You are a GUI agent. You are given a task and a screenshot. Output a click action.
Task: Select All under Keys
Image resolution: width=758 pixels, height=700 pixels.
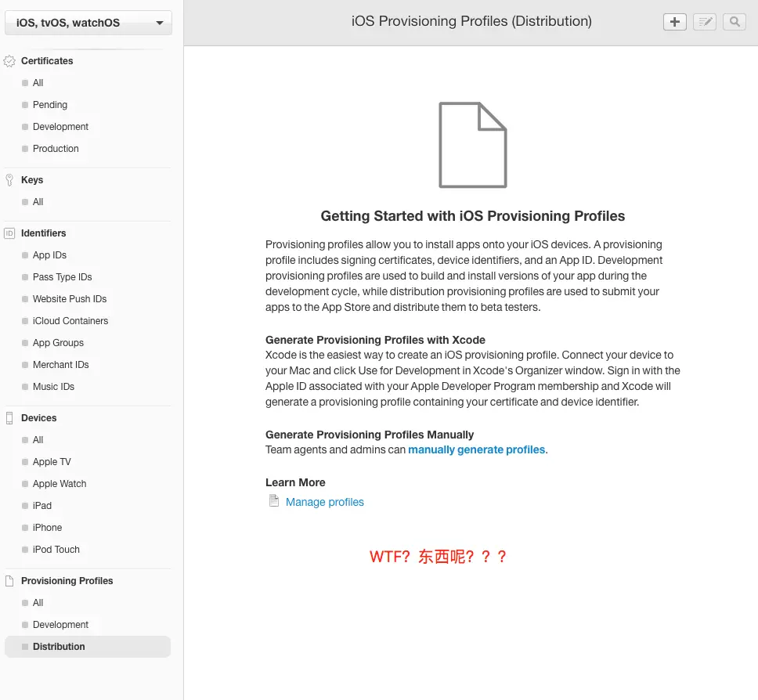click(x=38, y=201)
